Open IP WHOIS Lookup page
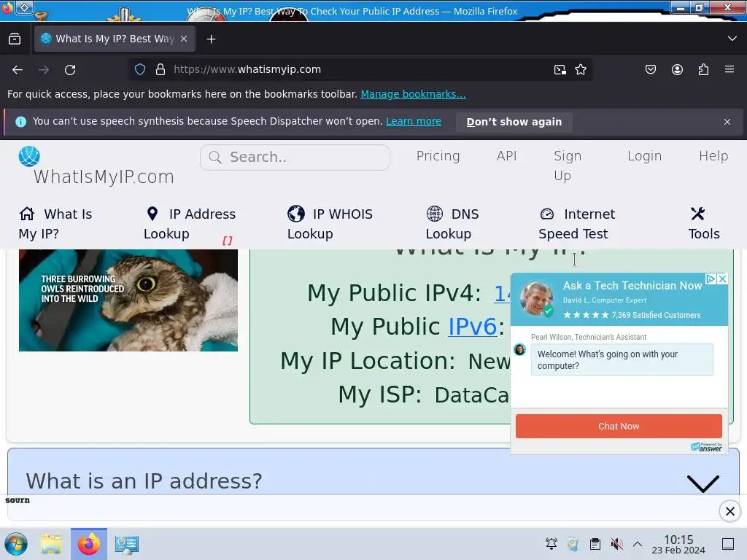Screen dimensions: 747x560 (330, 224)
